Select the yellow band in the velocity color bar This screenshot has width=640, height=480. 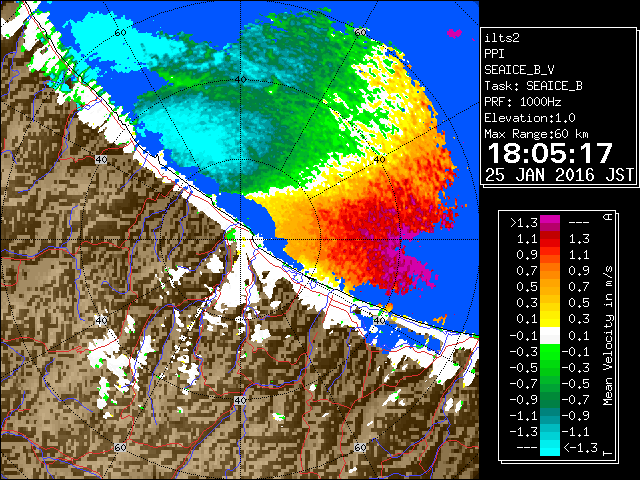pyautogui.click(x=550, y=319)
